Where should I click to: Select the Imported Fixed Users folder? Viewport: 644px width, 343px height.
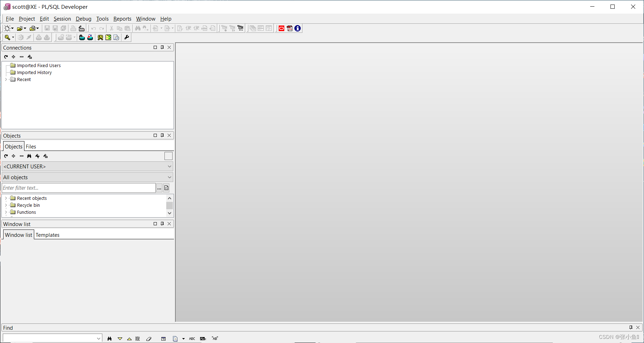pos(39,66)
